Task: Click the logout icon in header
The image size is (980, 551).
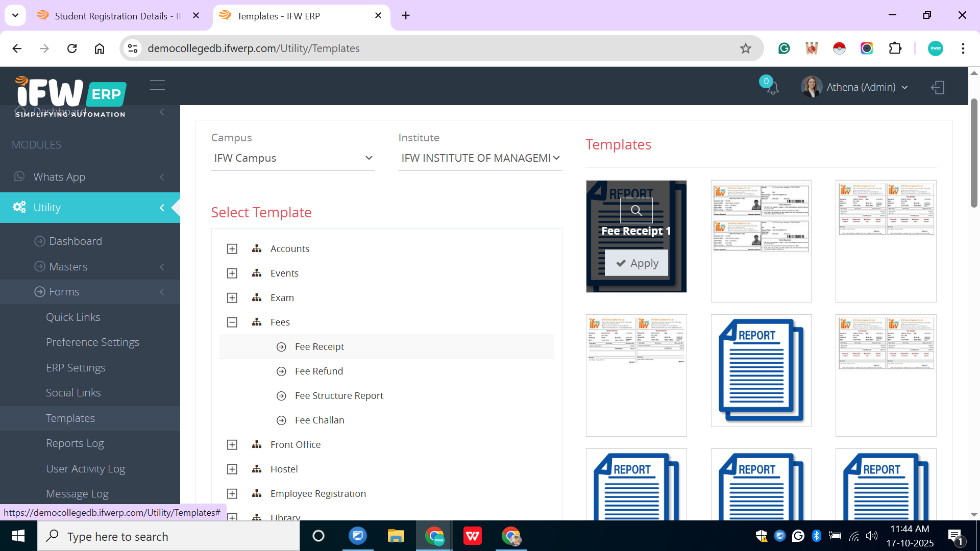Action: point(938,87)
